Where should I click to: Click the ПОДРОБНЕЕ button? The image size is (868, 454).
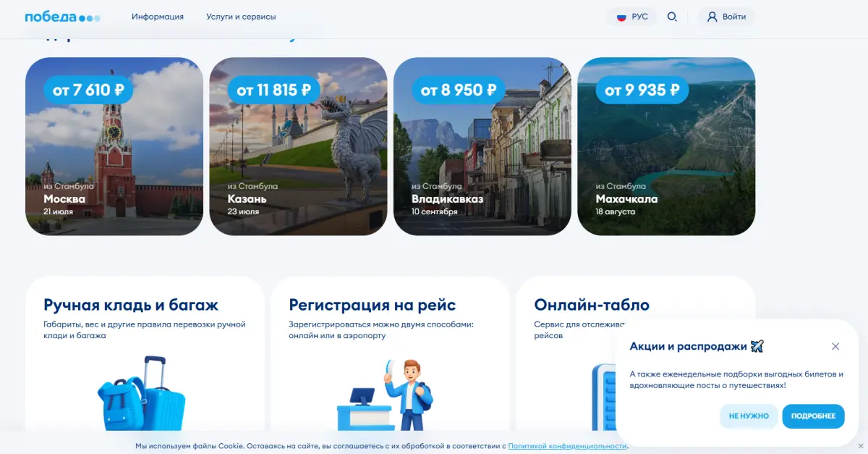(813, 416)
